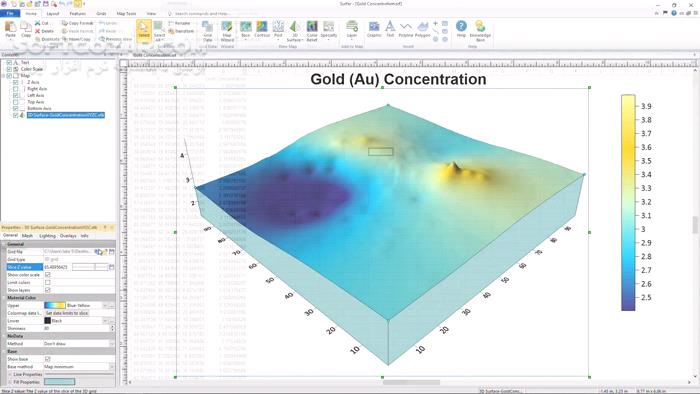Click the Fill Properties teal swatch
This screenshot has height=394, width=700.
pos(59,382)
